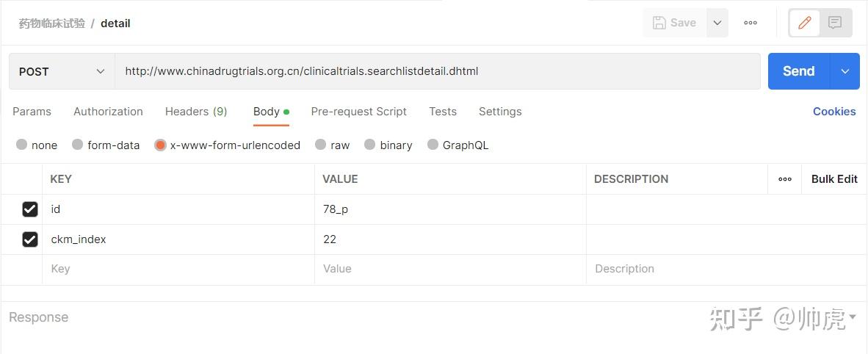868x354 pixels.
Task: Switch to the Authorization tab
Action: click(x=108, y=112)
